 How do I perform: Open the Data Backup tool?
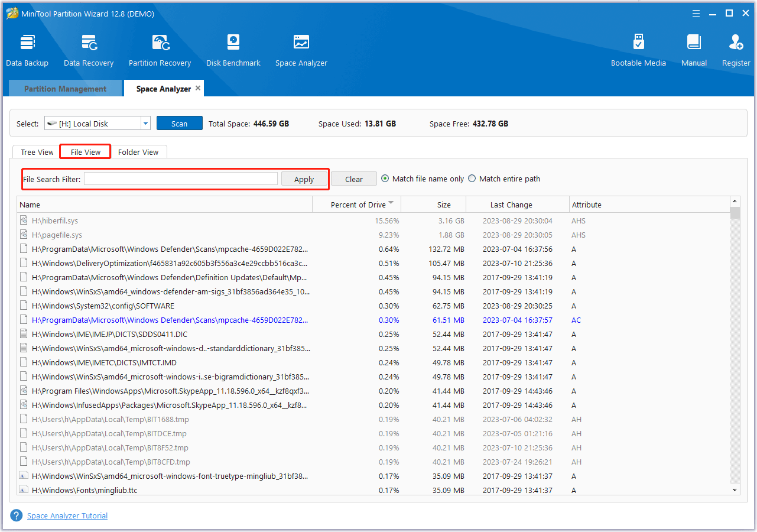(x=27, y=50)
